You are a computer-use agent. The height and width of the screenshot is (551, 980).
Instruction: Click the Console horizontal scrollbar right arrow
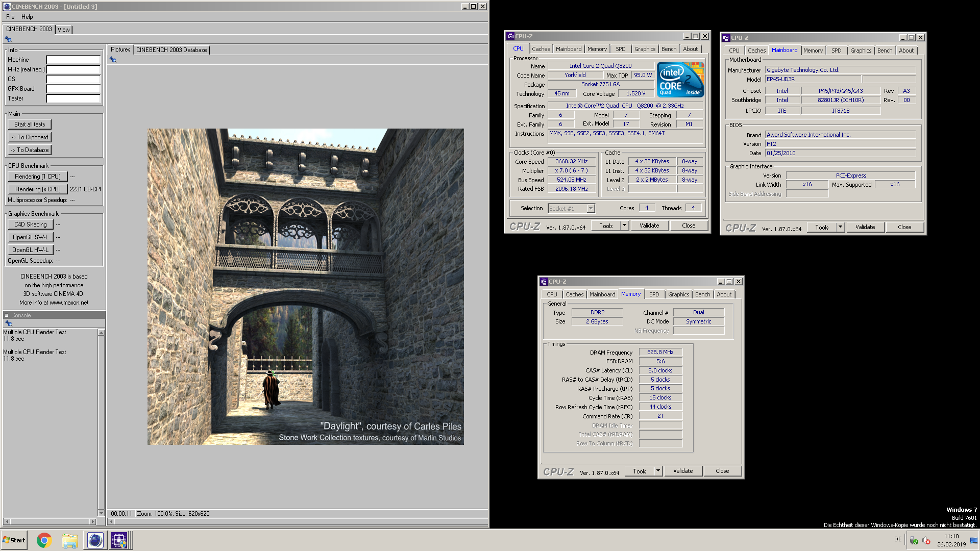pos(92,521)
